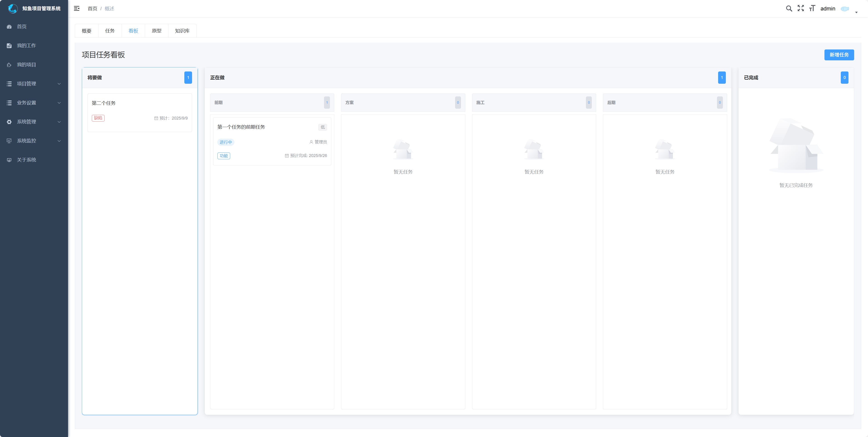Screen dimensions: 868x437
Task: Go to 首页 via the breadcrumb
Action: [92, 9]
